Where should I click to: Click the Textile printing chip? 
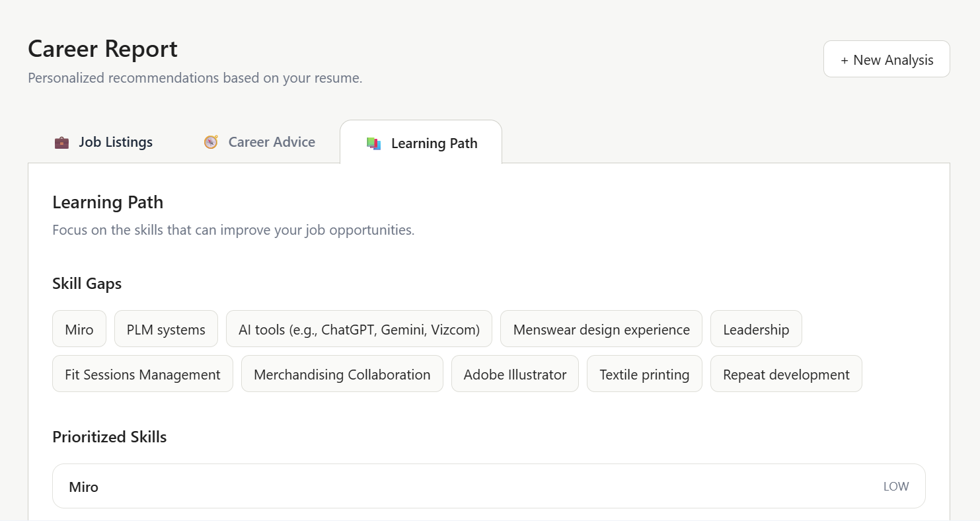[644, 374]
